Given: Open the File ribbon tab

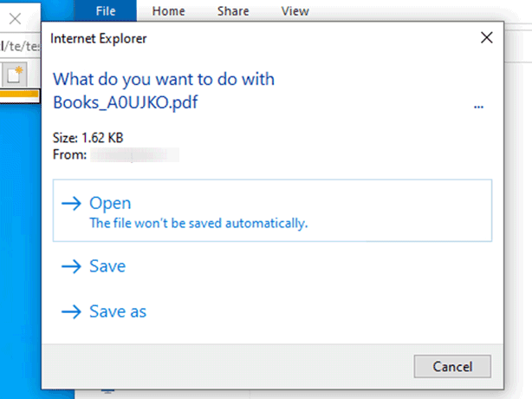Looking at the screenshot, I should [x=106, y=11].
